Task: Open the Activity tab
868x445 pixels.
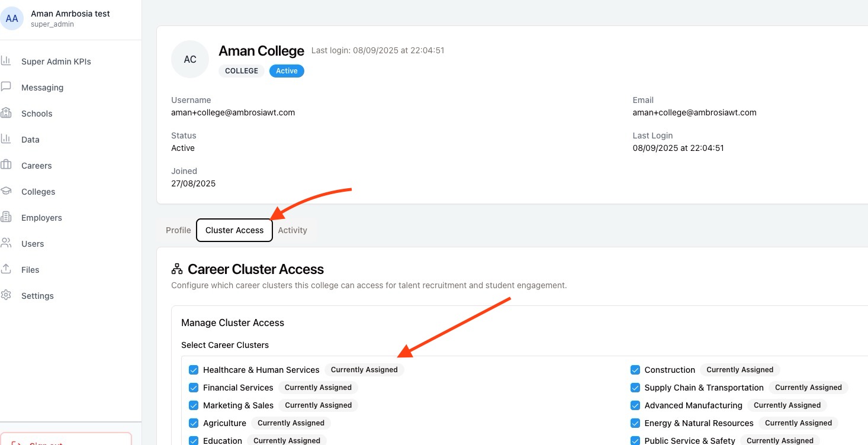Action: 292,230
